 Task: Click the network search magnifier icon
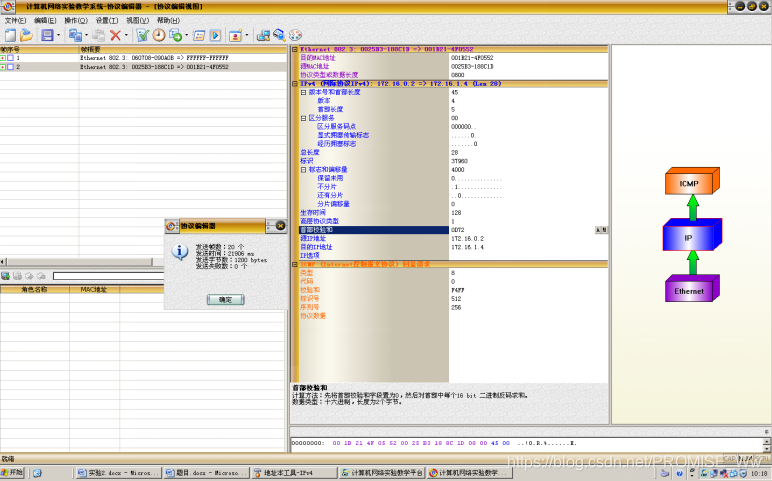click(x=279, y=35)
